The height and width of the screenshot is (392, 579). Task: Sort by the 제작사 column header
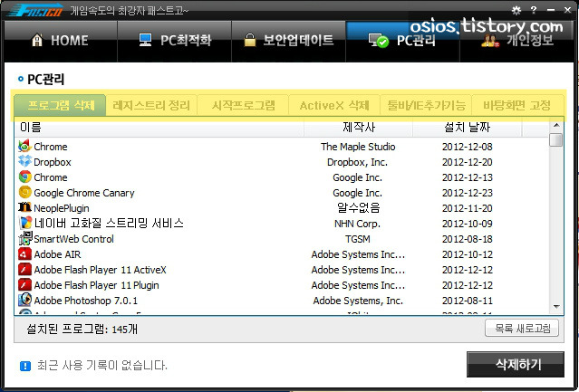tap(358, 128)
